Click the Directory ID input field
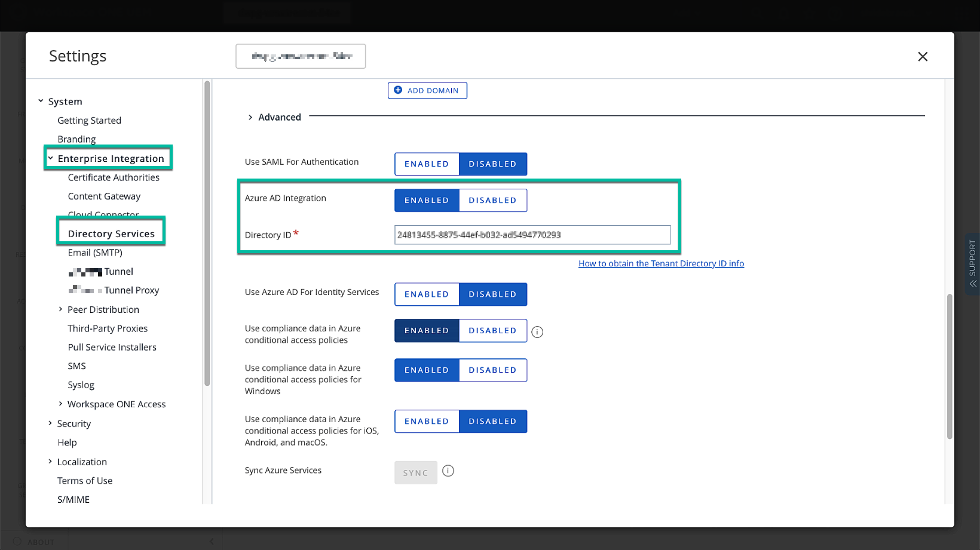 532,235
